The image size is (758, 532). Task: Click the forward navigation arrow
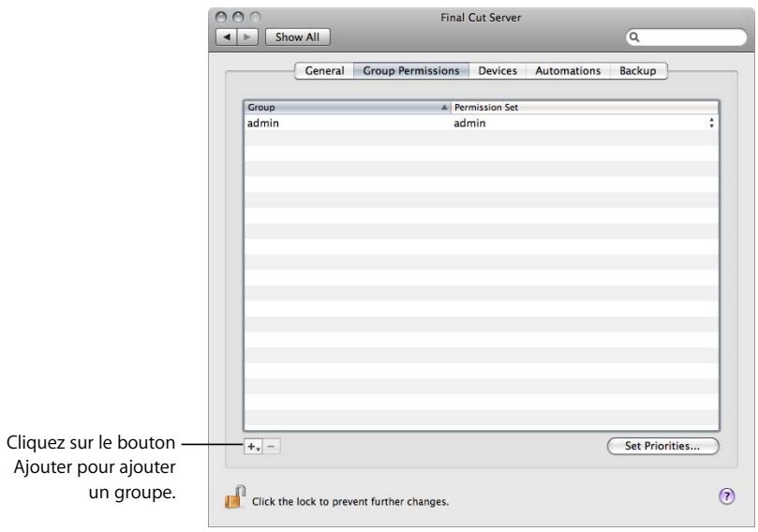coord(247,37)
